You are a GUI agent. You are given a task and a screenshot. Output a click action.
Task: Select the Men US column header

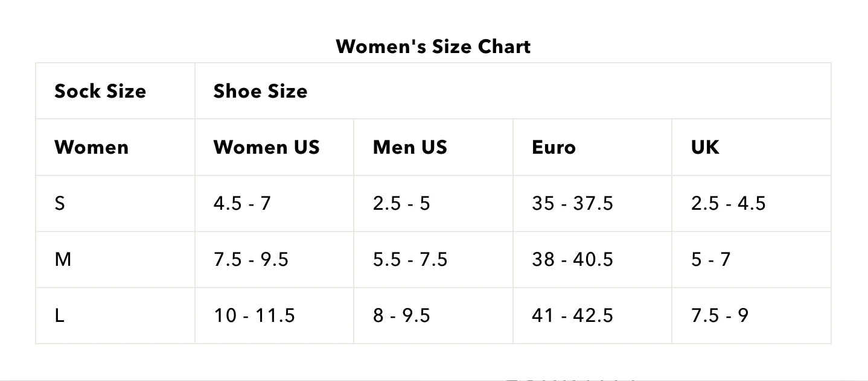tap(433, 147)
